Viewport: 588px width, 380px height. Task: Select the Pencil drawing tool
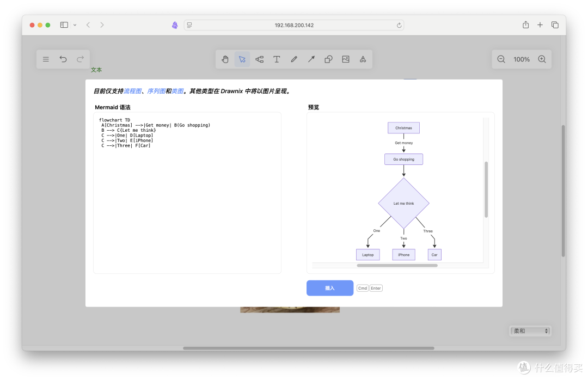coord(294,59)
